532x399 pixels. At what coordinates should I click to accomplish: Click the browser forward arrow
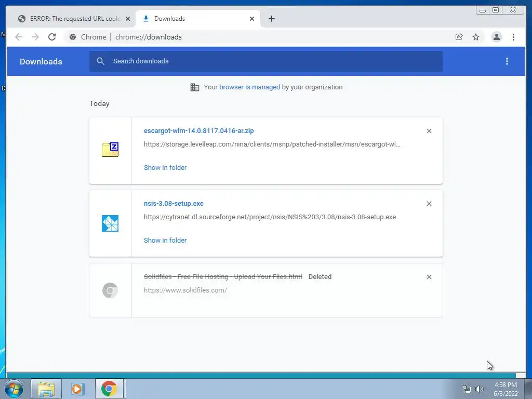[x=35, y=37]
